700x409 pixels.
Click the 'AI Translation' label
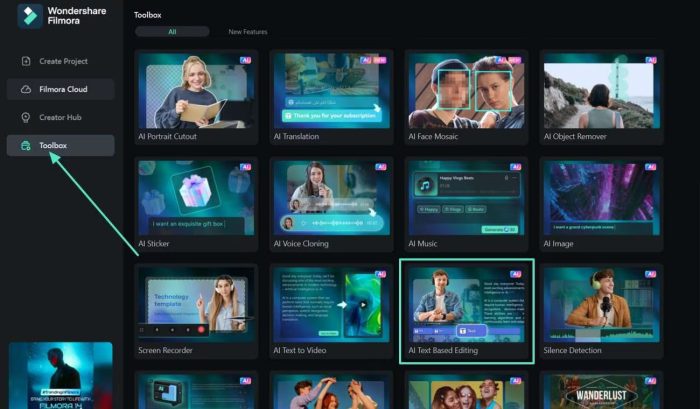[296, 137]
